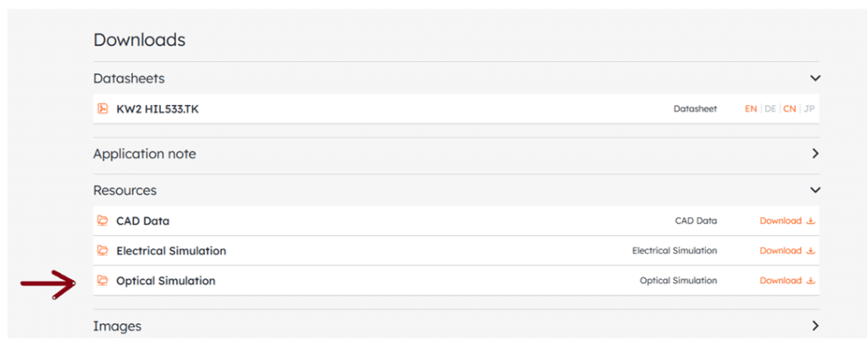Click the Optical Simulation Download link

[x=781, y=281]
